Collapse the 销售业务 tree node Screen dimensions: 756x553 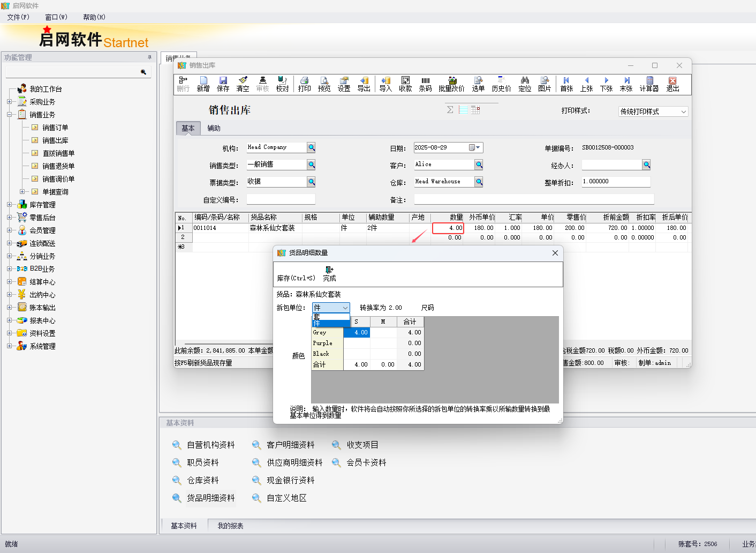(9, 114)
